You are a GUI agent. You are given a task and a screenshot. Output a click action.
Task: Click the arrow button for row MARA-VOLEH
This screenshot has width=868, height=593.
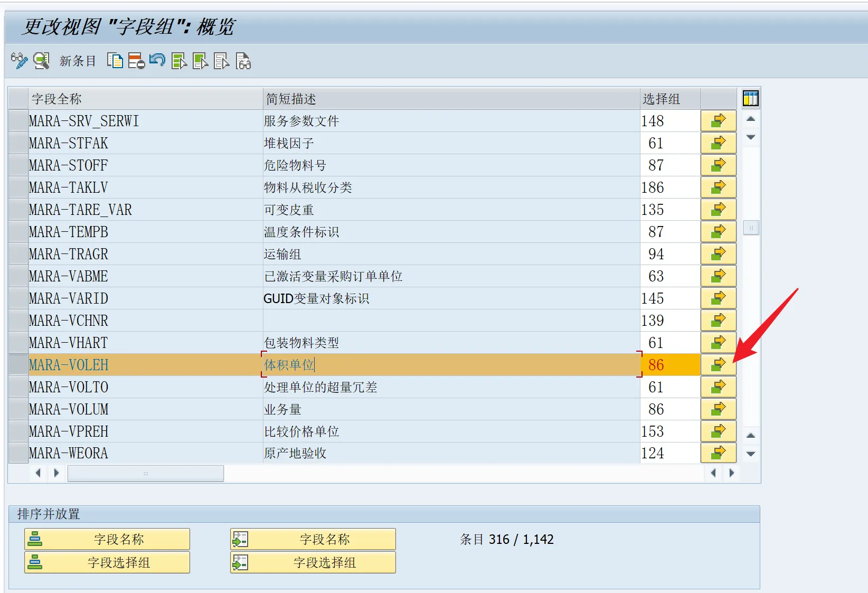click(718, 365)
